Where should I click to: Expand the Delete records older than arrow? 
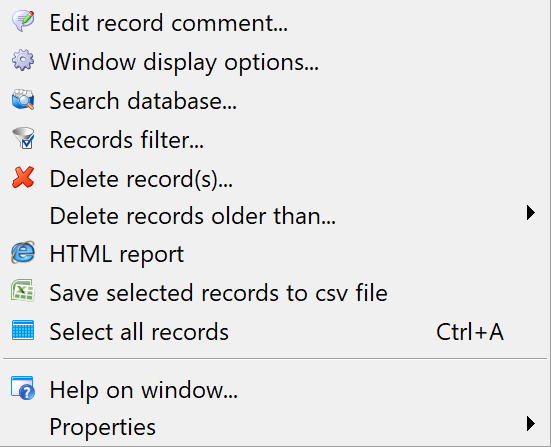click(x=531, y=213)
